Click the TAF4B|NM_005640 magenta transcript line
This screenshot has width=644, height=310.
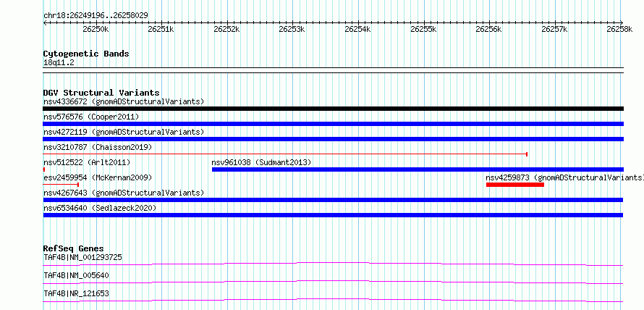333,282
